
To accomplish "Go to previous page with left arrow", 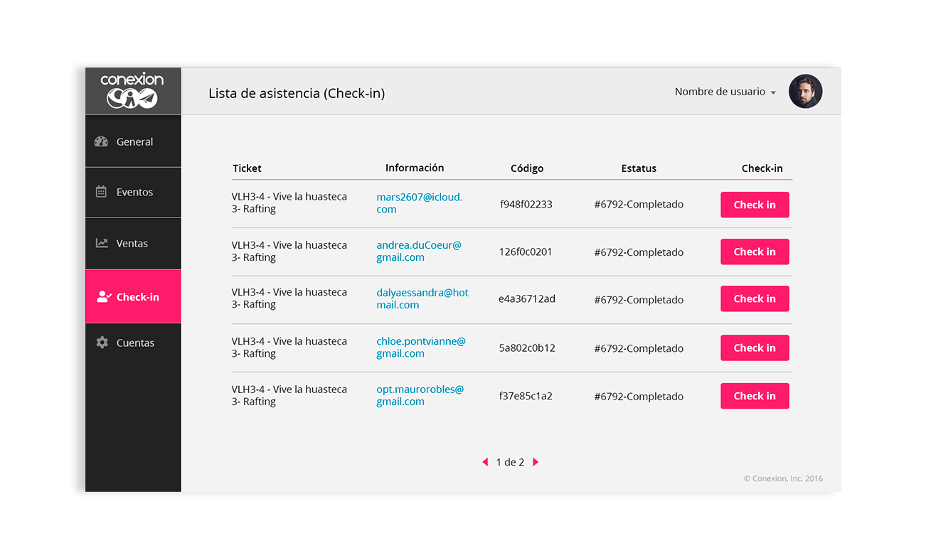I will pyautogui.click(x=485, y=462).
